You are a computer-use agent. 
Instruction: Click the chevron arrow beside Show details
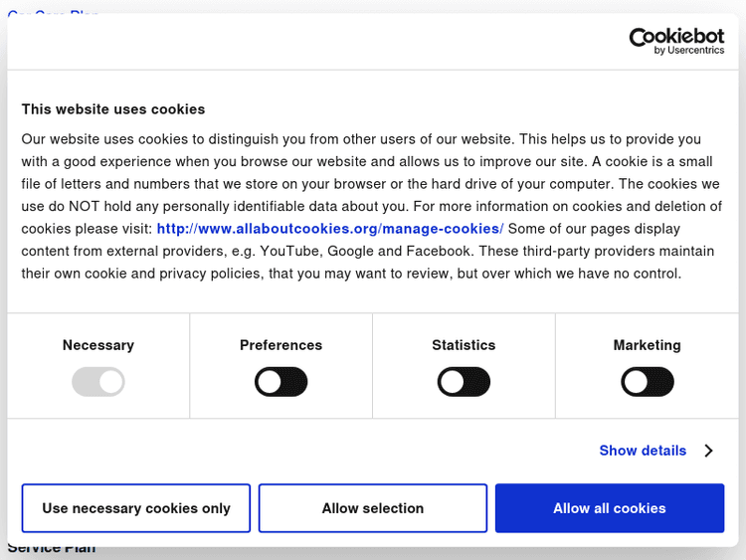click(708, 451)
